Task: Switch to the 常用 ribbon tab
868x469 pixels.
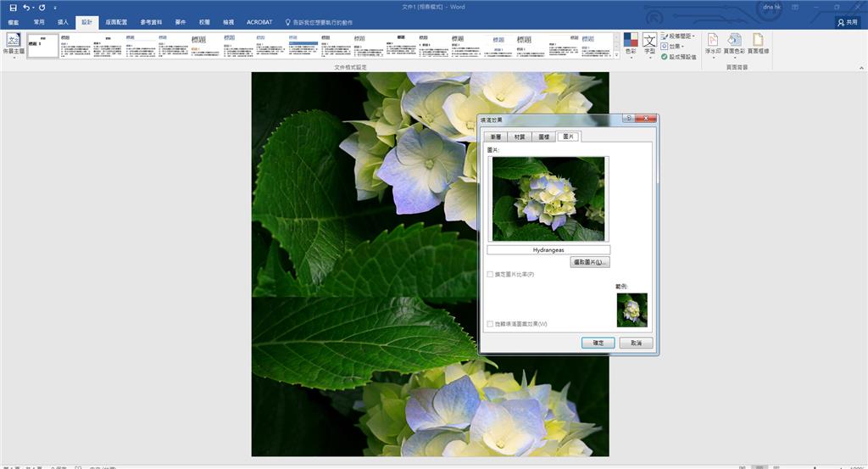Action: (39, 22)
